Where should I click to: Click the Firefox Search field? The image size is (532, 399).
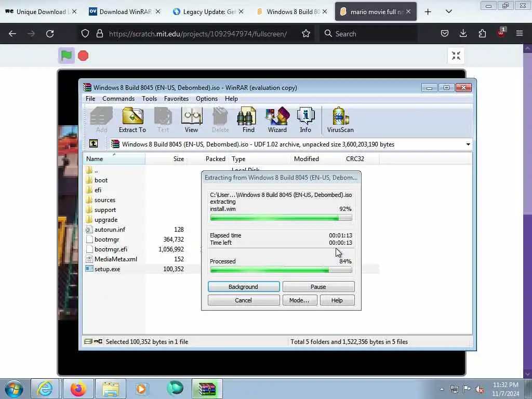tap(368, 34)
